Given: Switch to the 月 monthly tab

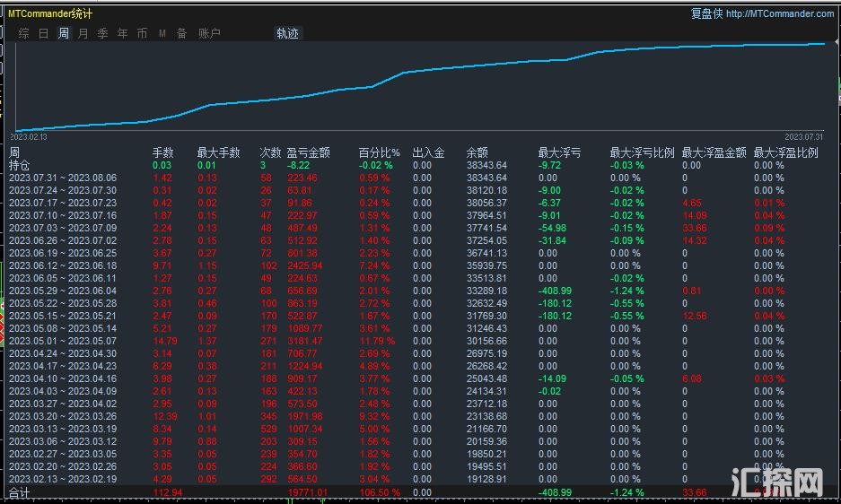Looking at the screenshot, I should coord(83,33).
